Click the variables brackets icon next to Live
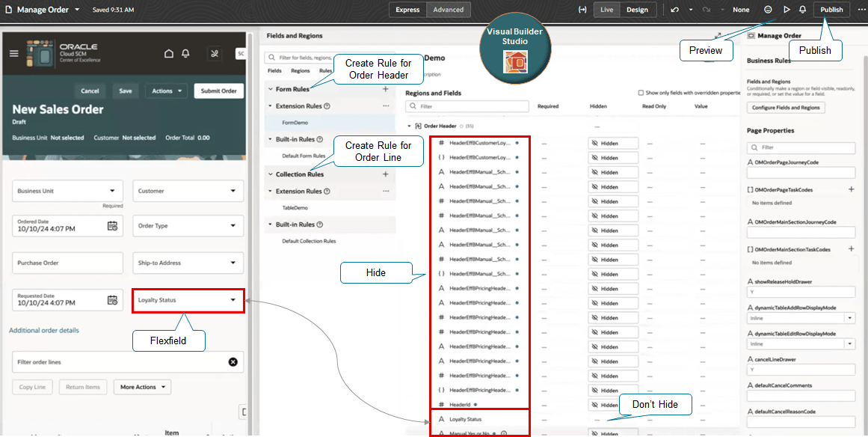The width and height of the screenshot is (868, 437). (582, 10)
